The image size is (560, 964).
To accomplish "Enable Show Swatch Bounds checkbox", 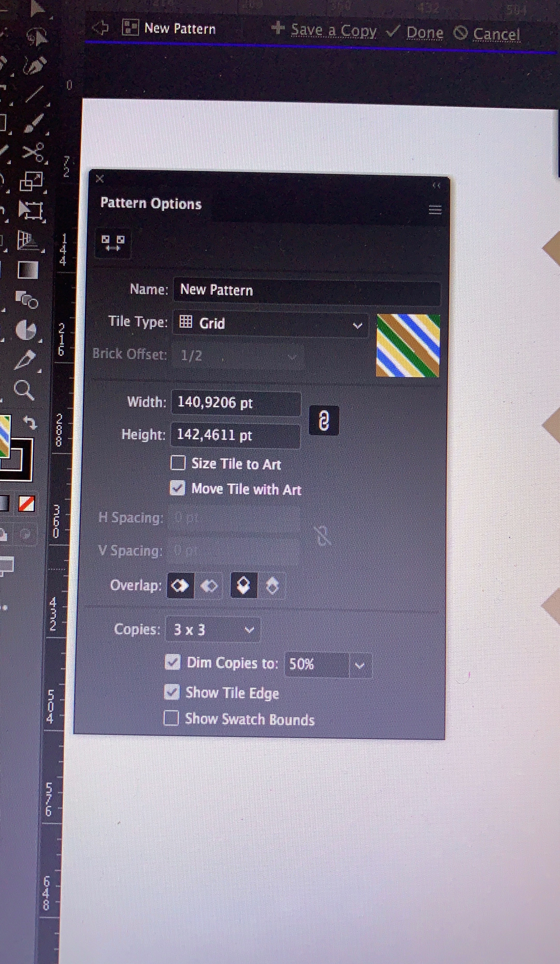I will (171, 718).
